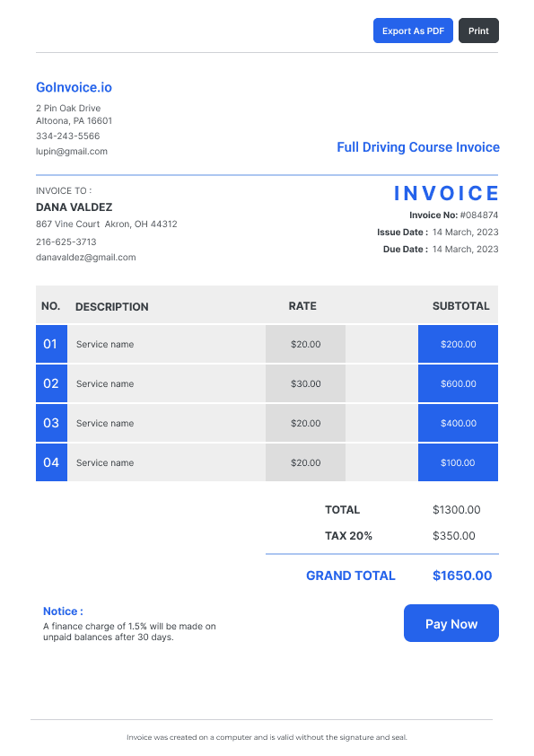Image resolution: width=534 pixels, height=756 pixels.
Task: Click the Print button
Action: click(x=478, y=31)
